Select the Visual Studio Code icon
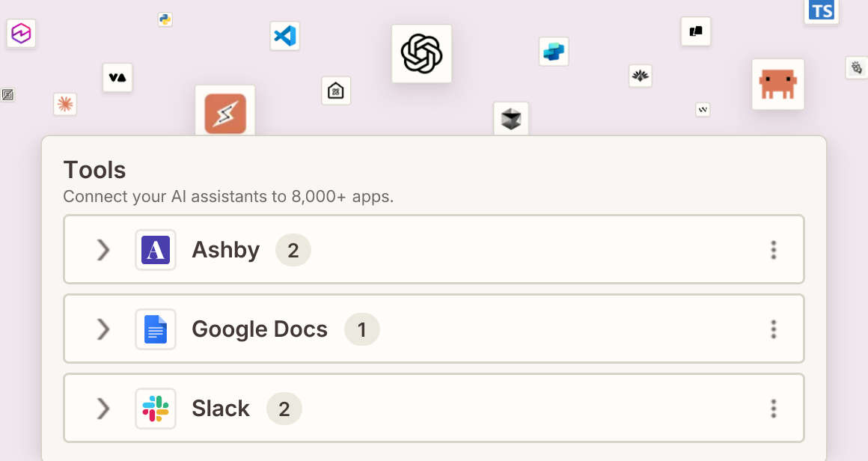This screenshot has width=868, height=461. click(x=285, y=36)
